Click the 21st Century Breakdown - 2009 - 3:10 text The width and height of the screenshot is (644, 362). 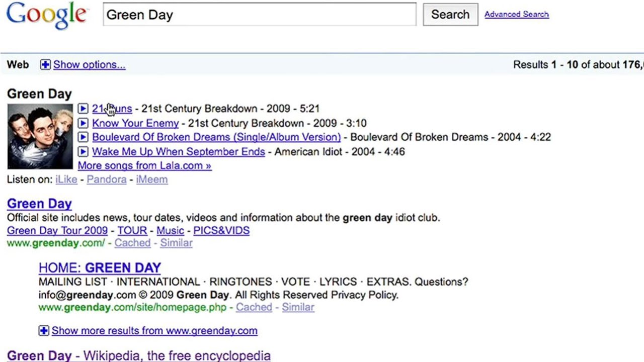click(277, 123)
